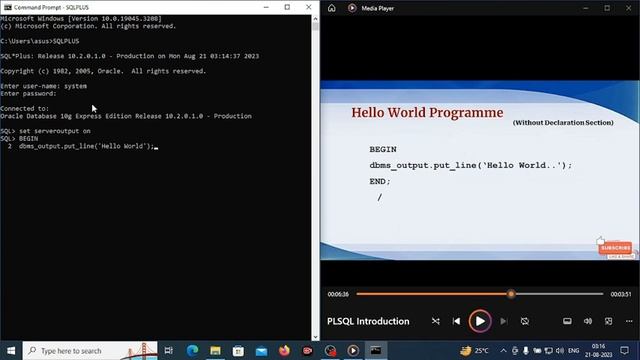Viewport: 640px width, 360px height.
Task: Click the Media Player app logo in the title bar
Action: pyautogui.click(x=352, y=8)
